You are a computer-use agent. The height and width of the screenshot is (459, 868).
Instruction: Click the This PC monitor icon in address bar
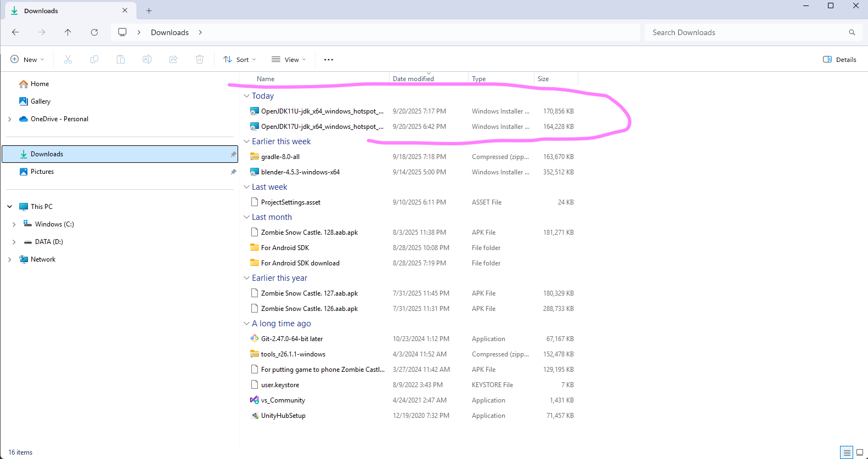[122, 32]
